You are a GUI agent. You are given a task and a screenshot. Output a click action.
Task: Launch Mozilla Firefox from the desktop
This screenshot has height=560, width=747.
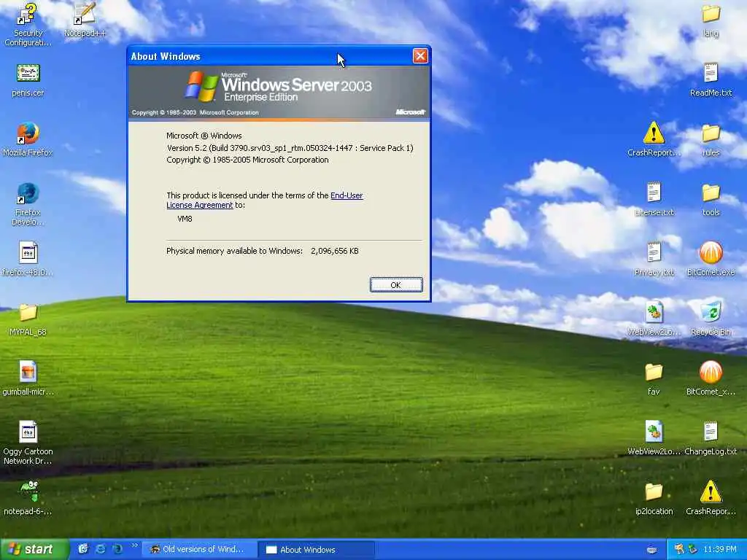click(x=28, y=139)
